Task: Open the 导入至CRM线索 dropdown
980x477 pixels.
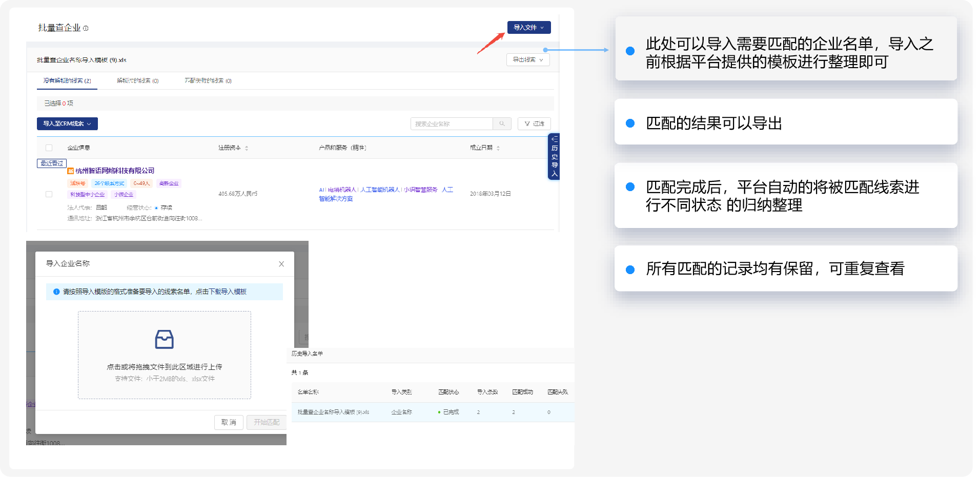Action: pyautogui.click(x=67, y=124)
